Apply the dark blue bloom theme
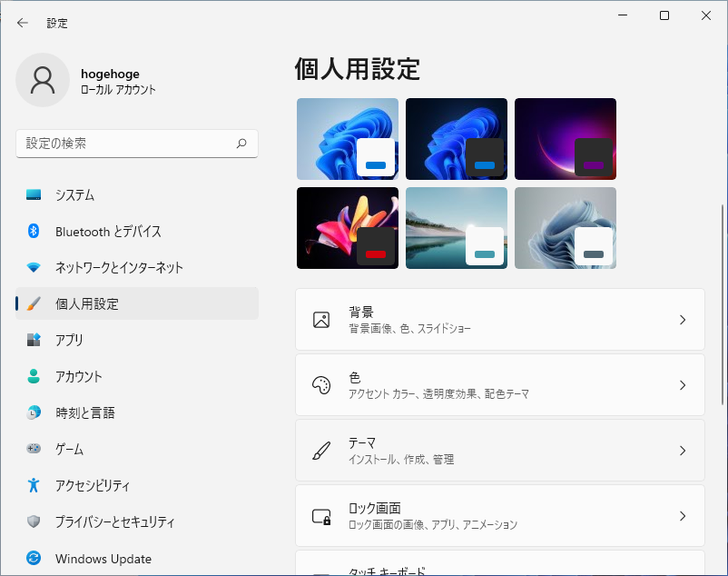Screen dimensions: 728x576 (x=457, y=139)
